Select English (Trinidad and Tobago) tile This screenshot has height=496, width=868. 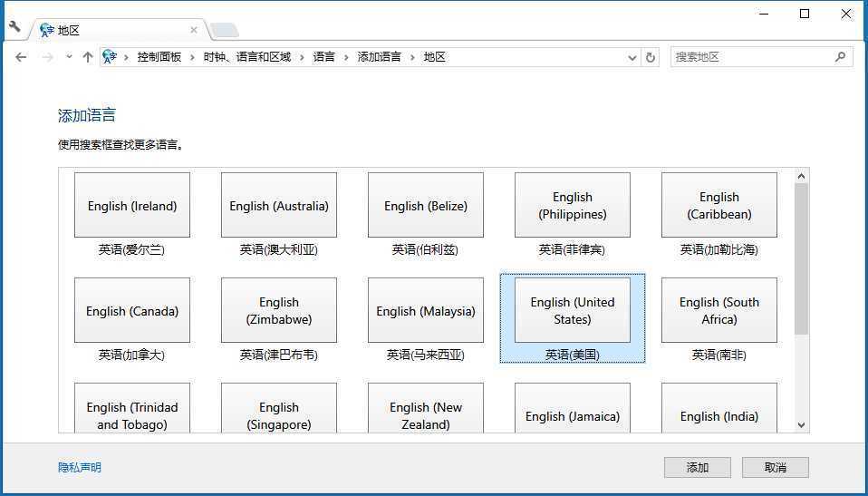[x=132, y=408]
